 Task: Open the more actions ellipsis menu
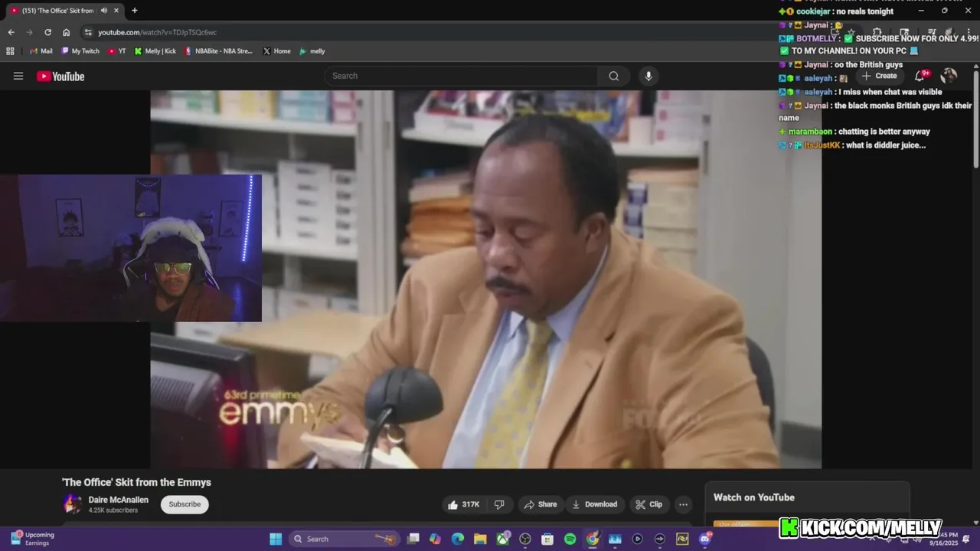683,504
